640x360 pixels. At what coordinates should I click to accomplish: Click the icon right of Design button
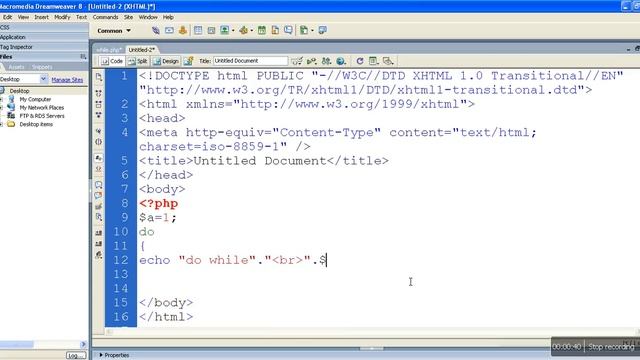coord(188,61)
